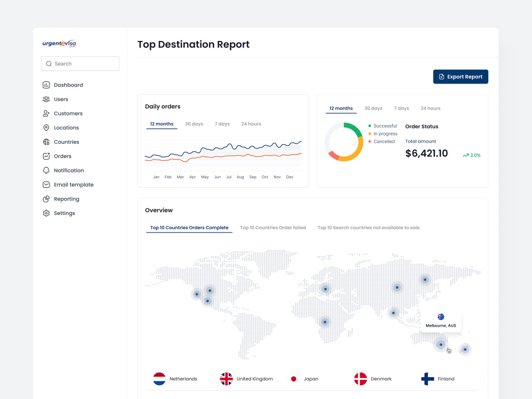Click the Netherlands country label
The width and height of the screenshot is (532, 399).
pyautogui.click(x=183, y=379)
